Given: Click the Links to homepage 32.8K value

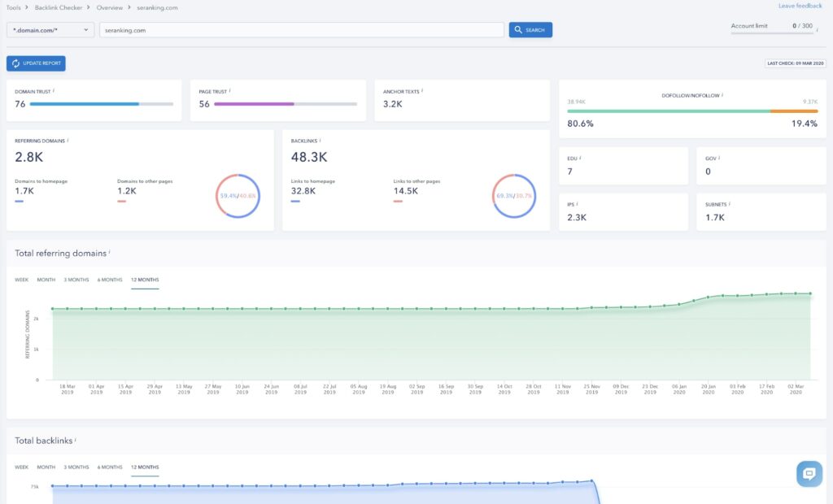Looking at the screenshot, I should tap(303, 191).
